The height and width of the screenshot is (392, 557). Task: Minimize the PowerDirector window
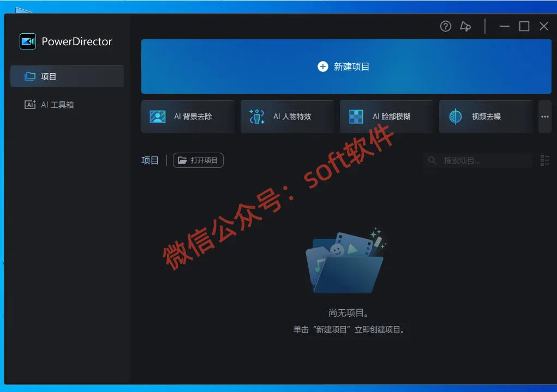[x=505, y=26]
